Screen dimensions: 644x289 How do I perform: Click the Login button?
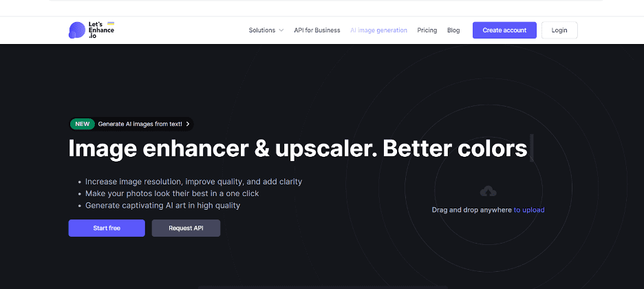coord(559,30)
